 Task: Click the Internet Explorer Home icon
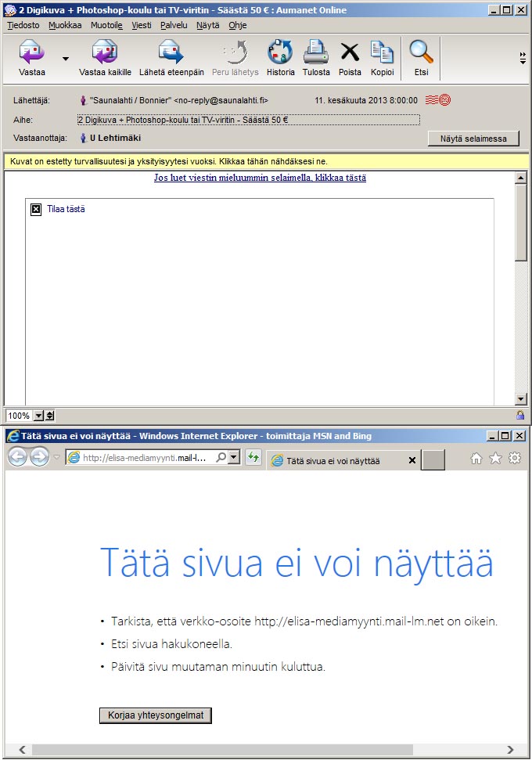point(476,458)
